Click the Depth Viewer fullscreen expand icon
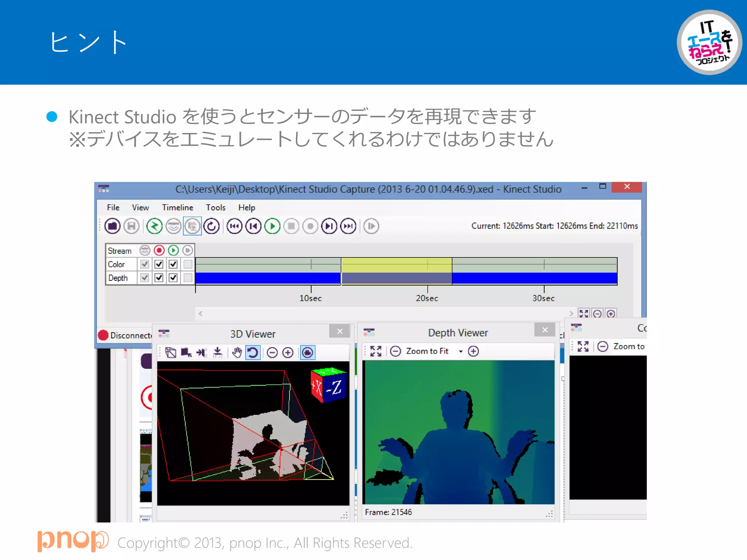Image resolution: width=747 pixels, height=560 pixels. click(x=376, y=351)
